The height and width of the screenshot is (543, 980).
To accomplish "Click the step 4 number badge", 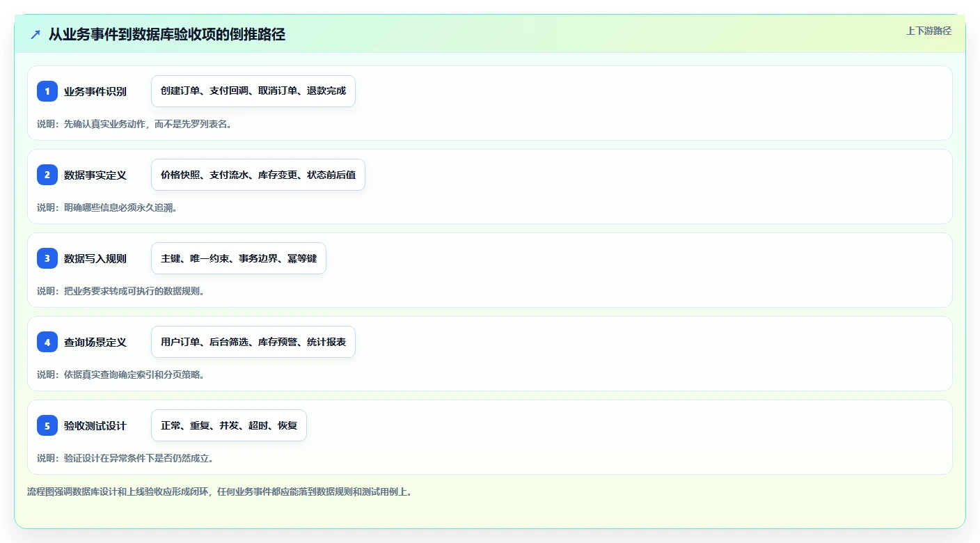I will (47, 342).
